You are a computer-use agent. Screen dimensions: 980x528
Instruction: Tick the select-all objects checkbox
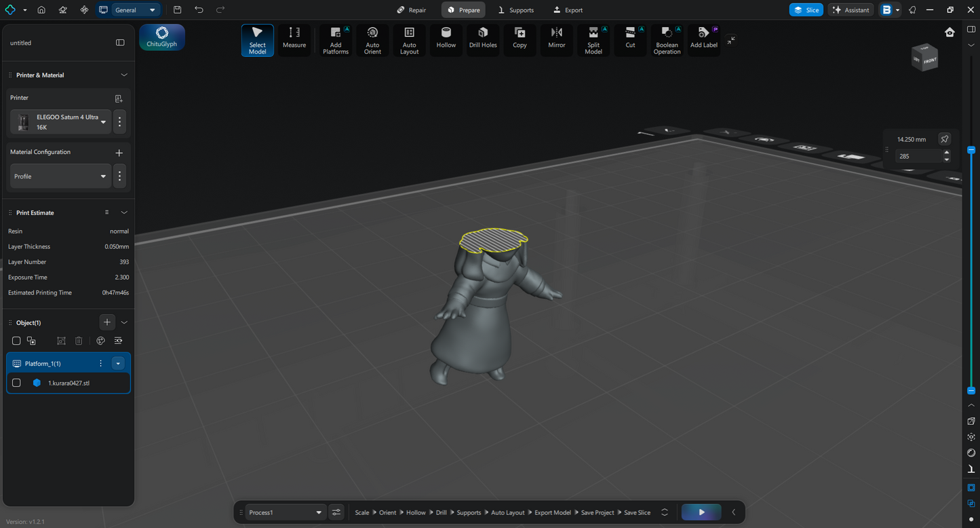(16, 341)
